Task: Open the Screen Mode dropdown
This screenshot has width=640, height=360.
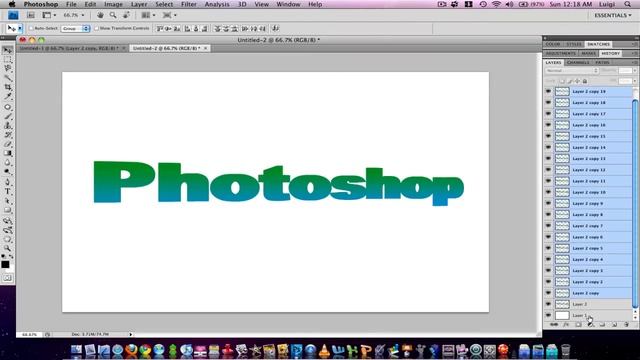Action: [x=170, y=15]
